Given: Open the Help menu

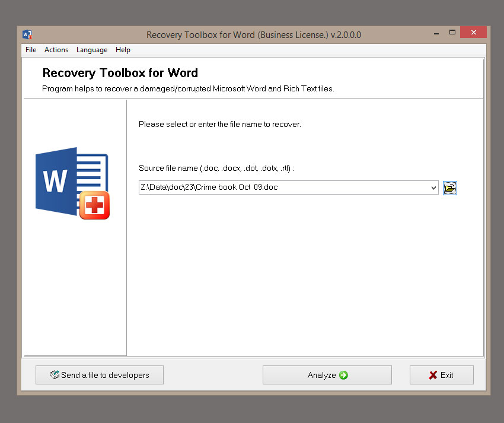Looking at the screenshot, I should (123, 50).
